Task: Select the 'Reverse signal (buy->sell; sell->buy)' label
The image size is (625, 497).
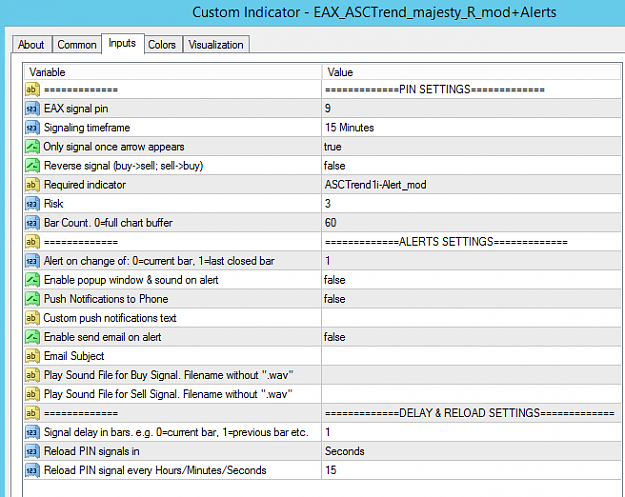Action: click(124, 165)
